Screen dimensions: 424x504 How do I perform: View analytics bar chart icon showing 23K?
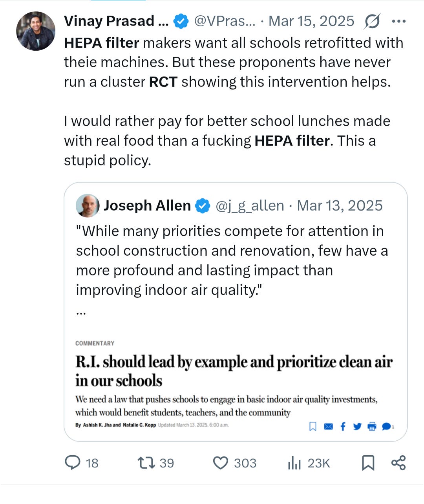click(x=294, y=463)
